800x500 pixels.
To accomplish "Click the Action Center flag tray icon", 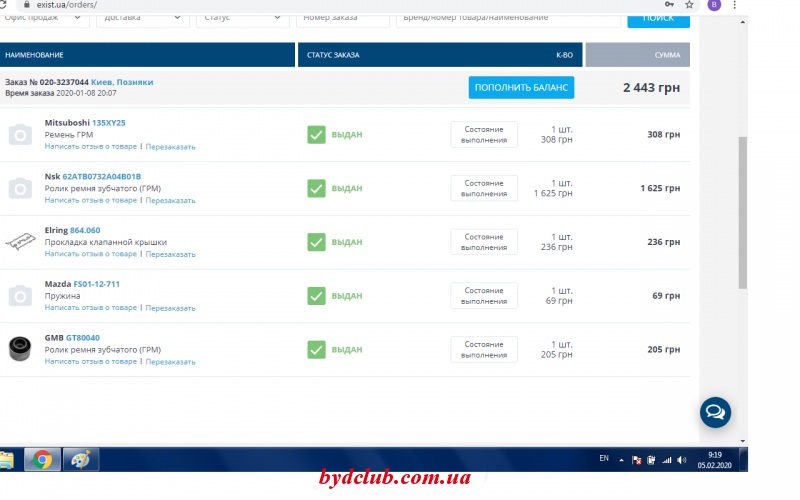I will pos(636,460).
